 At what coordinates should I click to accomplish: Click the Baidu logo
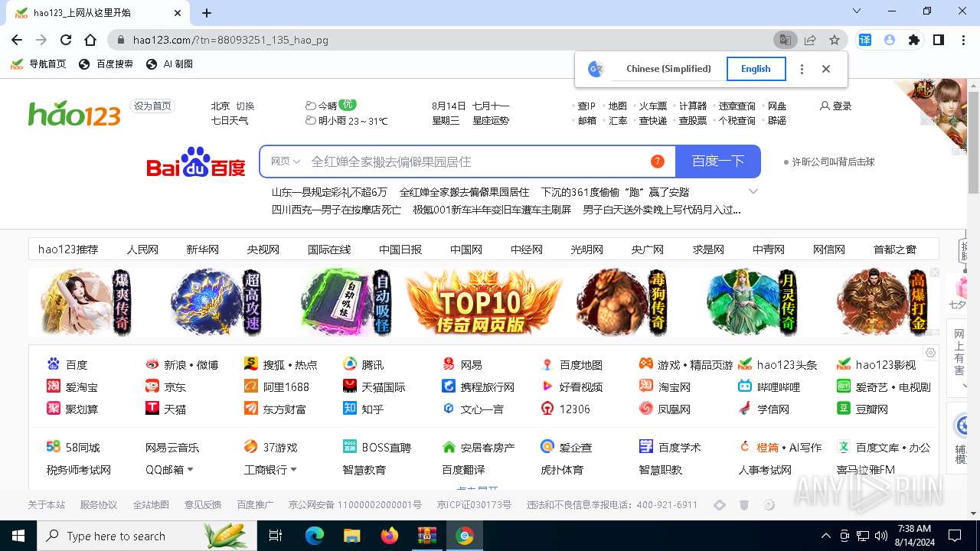(x=196, y=161)
